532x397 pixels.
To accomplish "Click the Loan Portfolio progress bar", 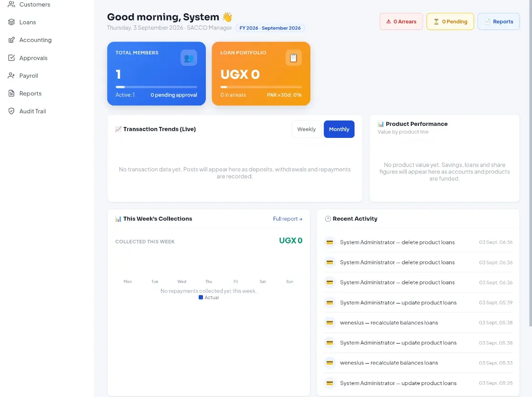I will coord(261,87).
